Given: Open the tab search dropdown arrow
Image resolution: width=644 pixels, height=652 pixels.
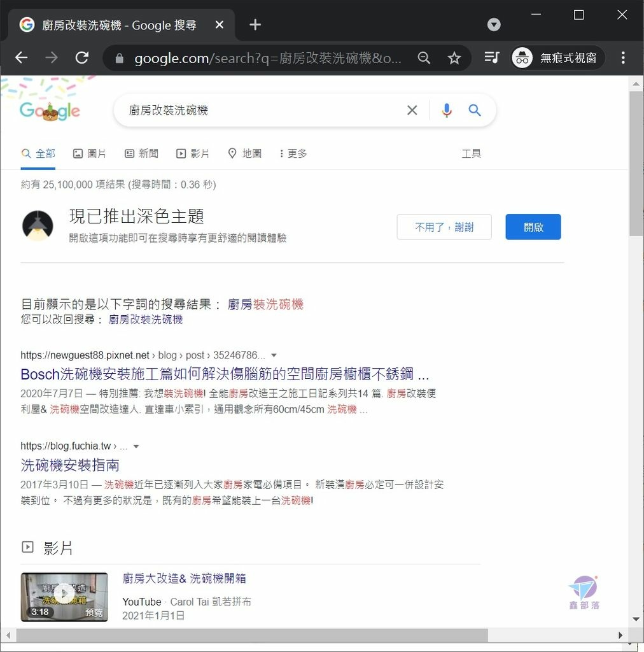Looking at the screenshot, I should pos(494,25).
